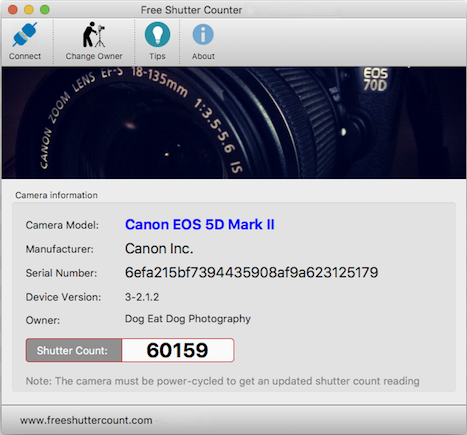The image size is (467, 435).
Task: Click the Shutter Count label box
Action: tap(74, 350)
